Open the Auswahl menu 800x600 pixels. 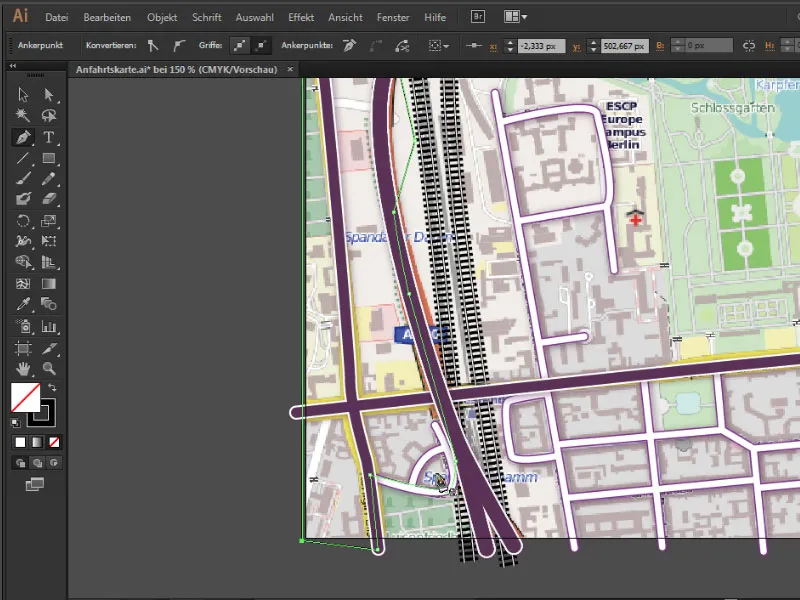tap(255, 17)
